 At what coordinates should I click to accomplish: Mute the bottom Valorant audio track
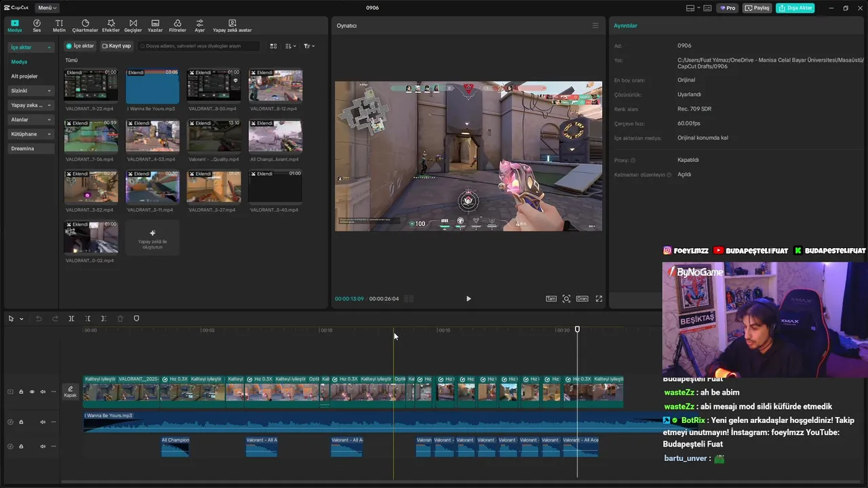coord(43,446)
